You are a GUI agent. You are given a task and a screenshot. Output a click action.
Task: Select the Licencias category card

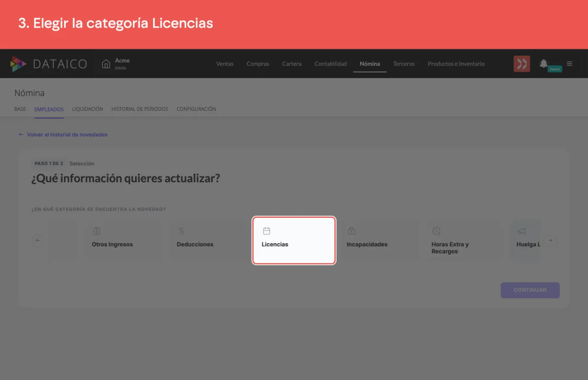[294, 240]
